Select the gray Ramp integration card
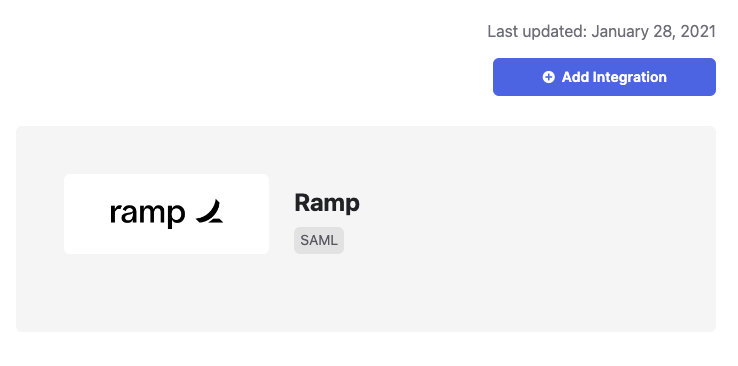The height and width of the screenshot is (366, 738). click(366, 229)
